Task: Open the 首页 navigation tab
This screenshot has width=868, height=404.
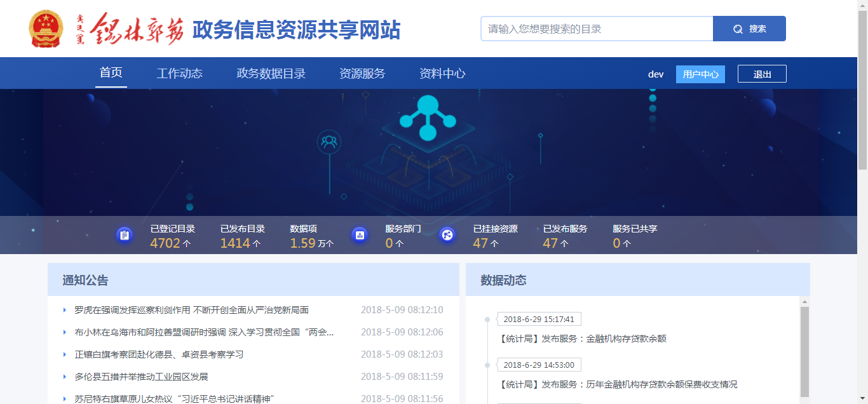Action: (x=111, y=73)
